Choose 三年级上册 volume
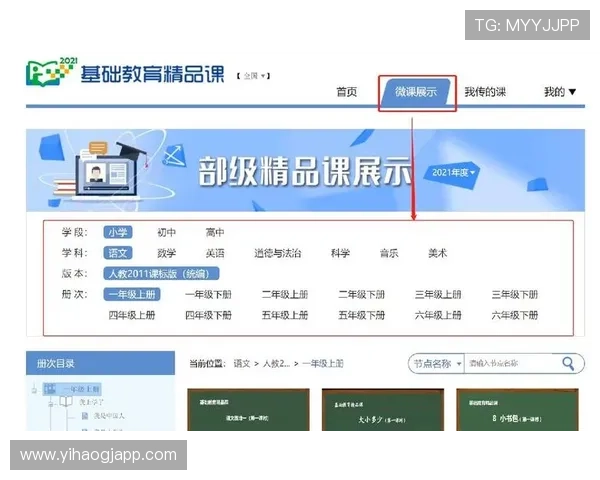Viewport: 600px width, 480px height. click(x=438, y=294)
